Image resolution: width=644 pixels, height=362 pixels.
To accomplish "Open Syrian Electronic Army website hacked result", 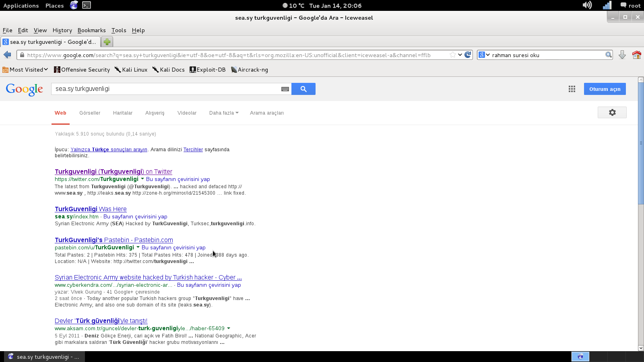I will click(148, 278).
